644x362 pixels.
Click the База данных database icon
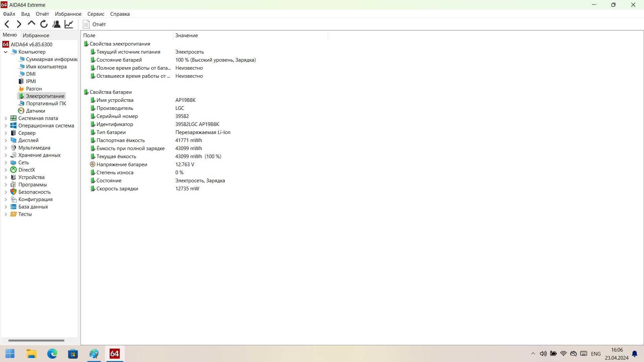click(x=13, y=207)
